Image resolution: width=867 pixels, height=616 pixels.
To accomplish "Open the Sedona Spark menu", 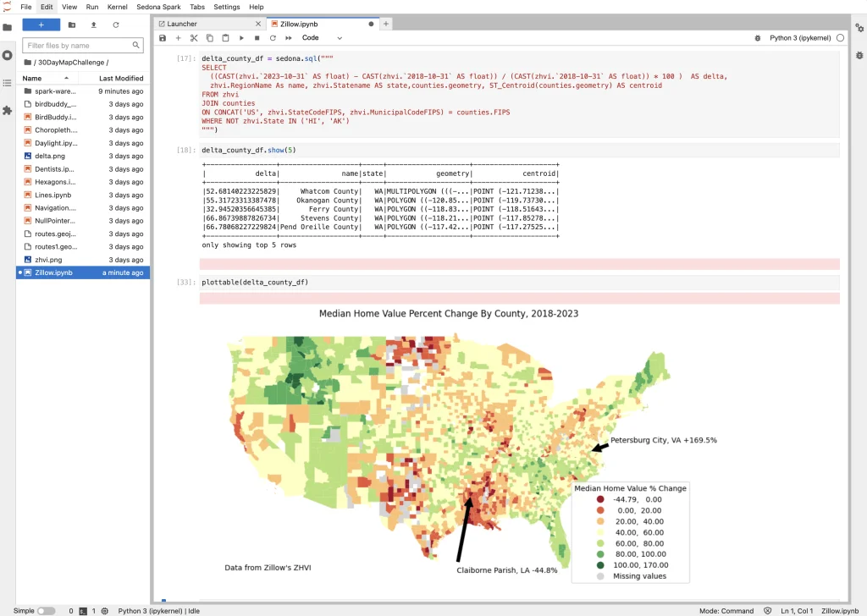I will (x=158, y=7).
